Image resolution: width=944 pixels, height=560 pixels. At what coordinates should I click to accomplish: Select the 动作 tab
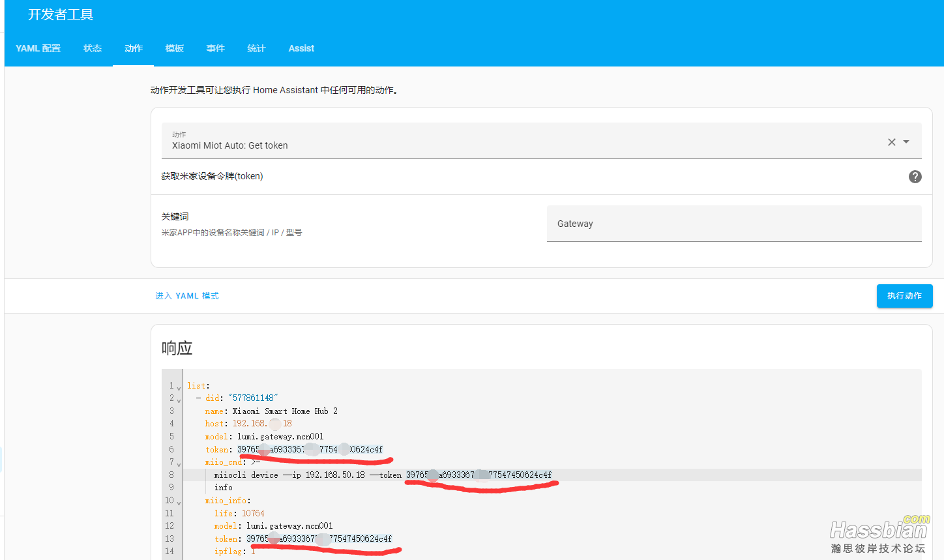pos(134,48)
